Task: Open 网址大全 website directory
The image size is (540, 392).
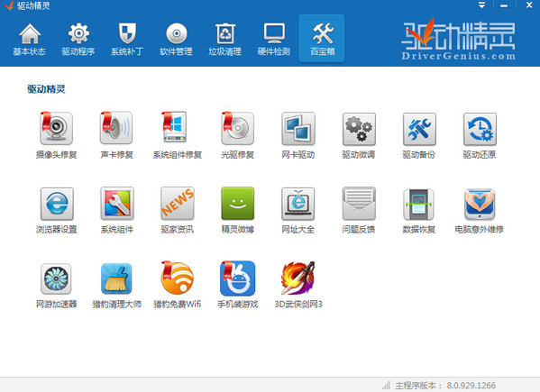Action: click(x=298, y=204)
